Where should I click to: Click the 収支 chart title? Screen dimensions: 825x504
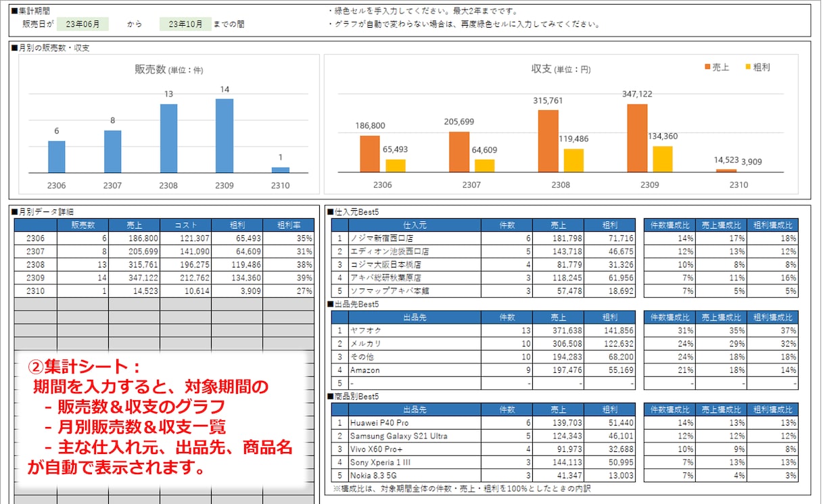(561, 69)
